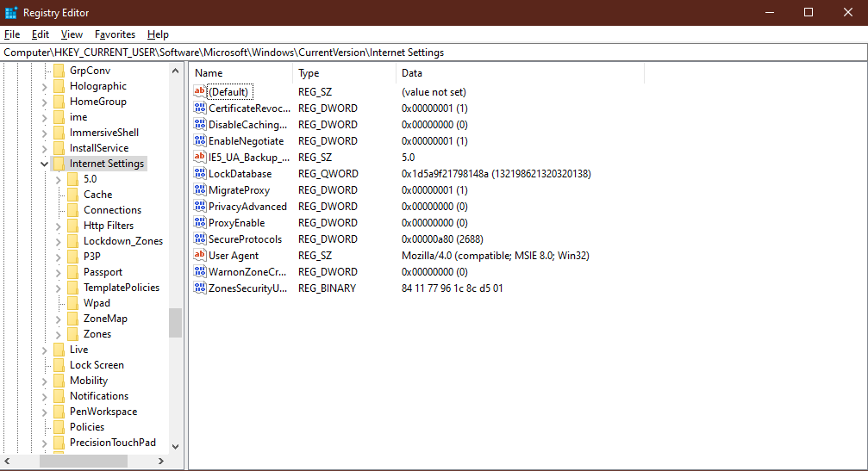The height and width of the screenshot is (471, 868).
Task: Click the folder icon of Holographic key
Action: (x=59, y=86)
